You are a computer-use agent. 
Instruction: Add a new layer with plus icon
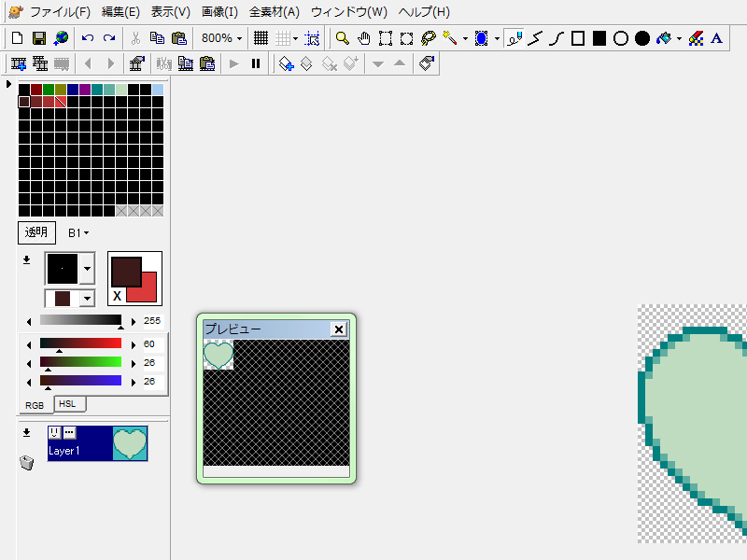pos(286,63)
